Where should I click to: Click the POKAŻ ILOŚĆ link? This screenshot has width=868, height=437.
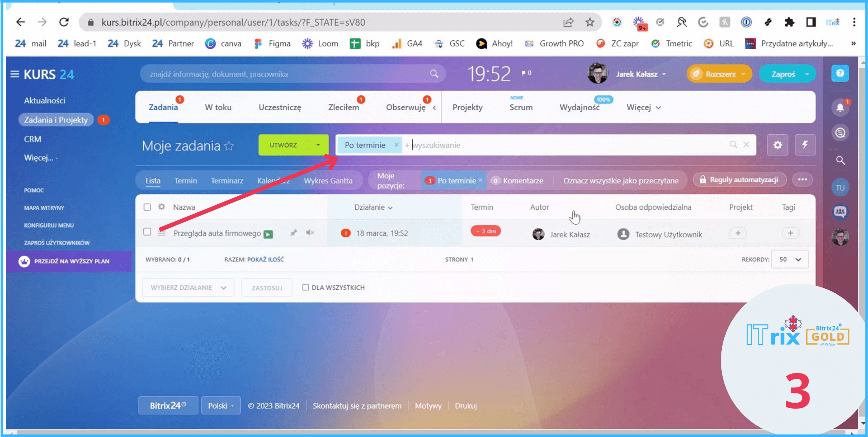click(265, 259)
